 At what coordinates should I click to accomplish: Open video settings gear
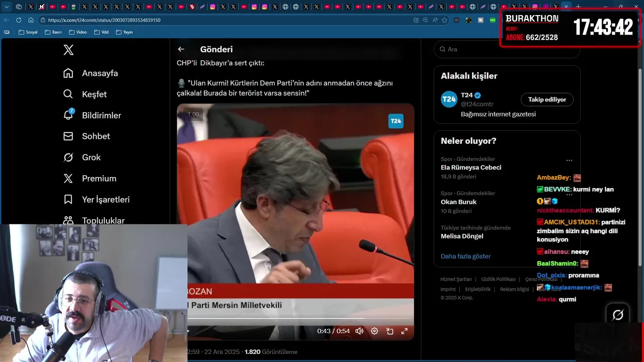[x=374, y=331]
